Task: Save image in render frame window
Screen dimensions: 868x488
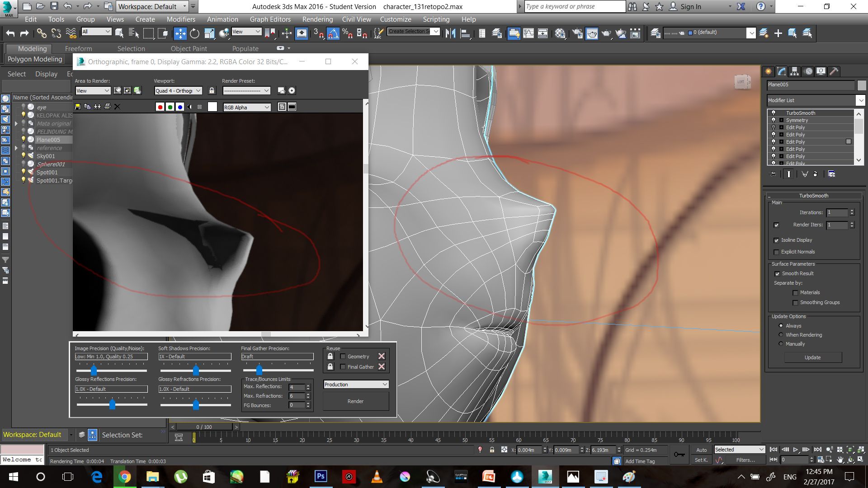Action: click(78, 107)
